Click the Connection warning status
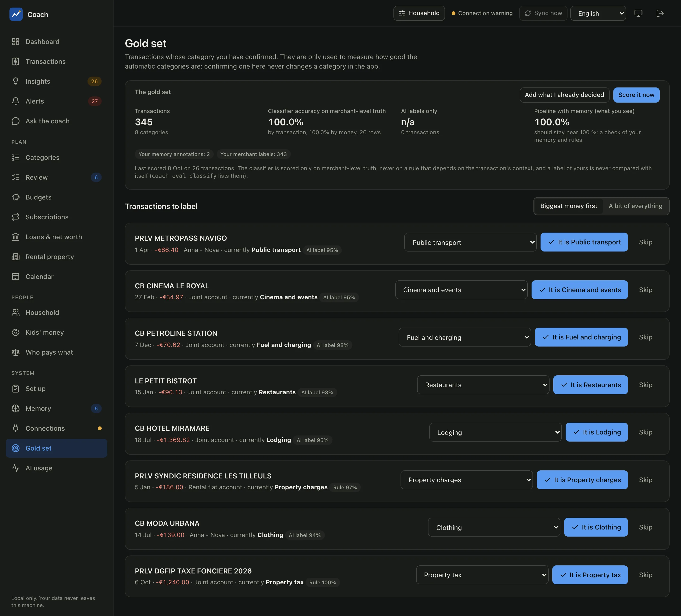Screen dimensions: 681x616 coord(482,13)
